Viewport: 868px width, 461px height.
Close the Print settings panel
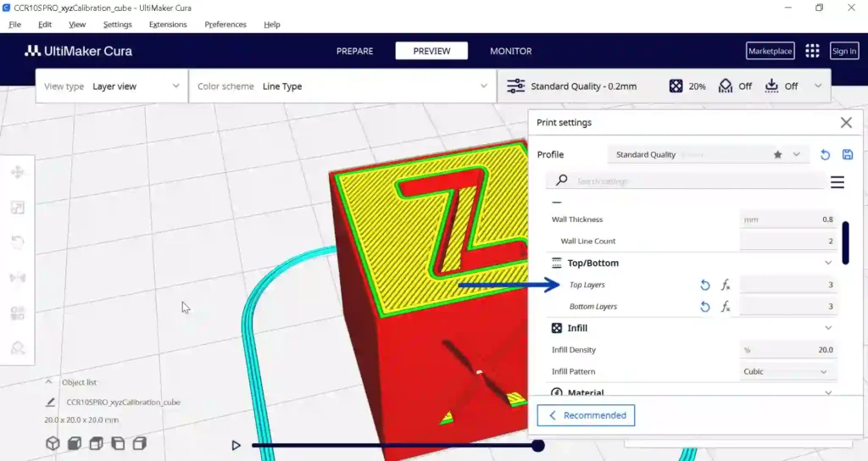tap(846, 122)
